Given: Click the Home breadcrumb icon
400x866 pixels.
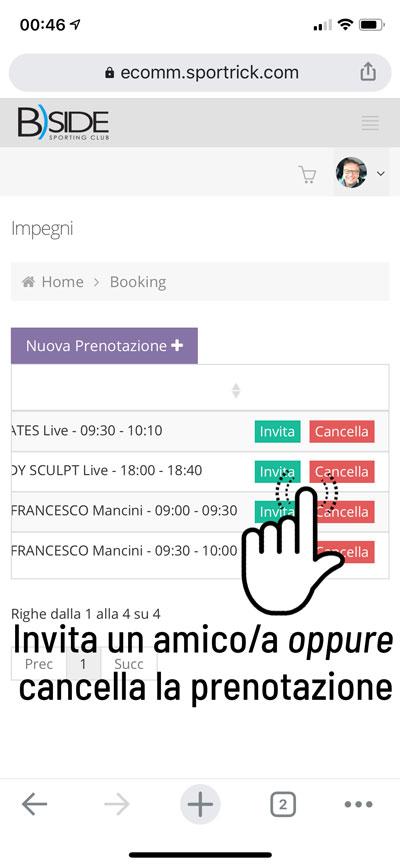Looking at the screenshot, I should click(x=28, y=282).
